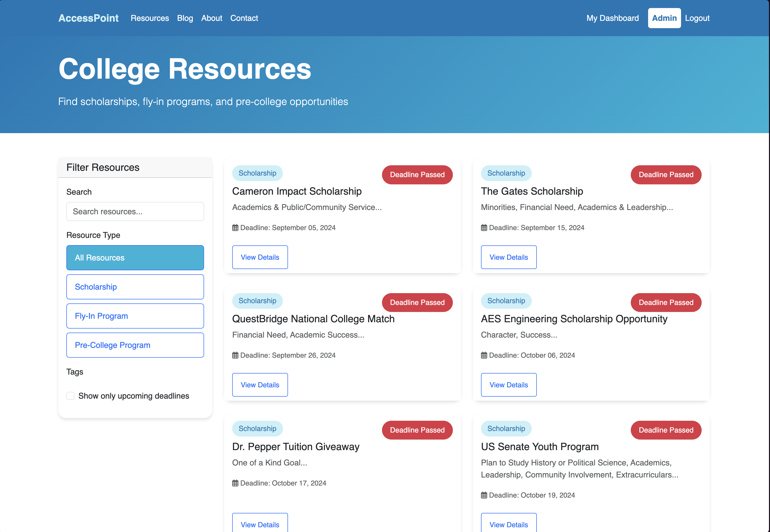Click the calendar icon on Cameron Impact Scholarship card
This screenshot has height=532, width=770.
[x=235, y=228]
